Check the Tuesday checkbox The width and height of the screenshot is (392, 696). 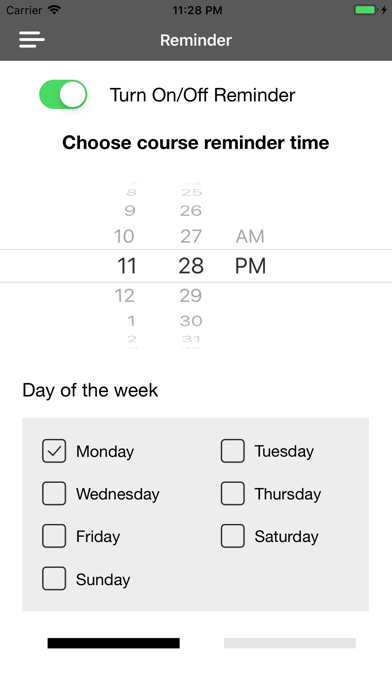pos(233,451)
